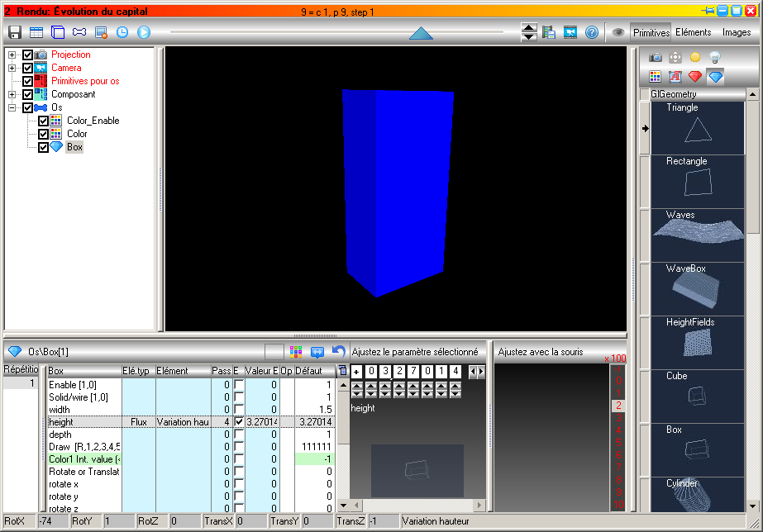This screenshot has height=532, width=763.
Task: Open the Images tab
Action: 737,32
